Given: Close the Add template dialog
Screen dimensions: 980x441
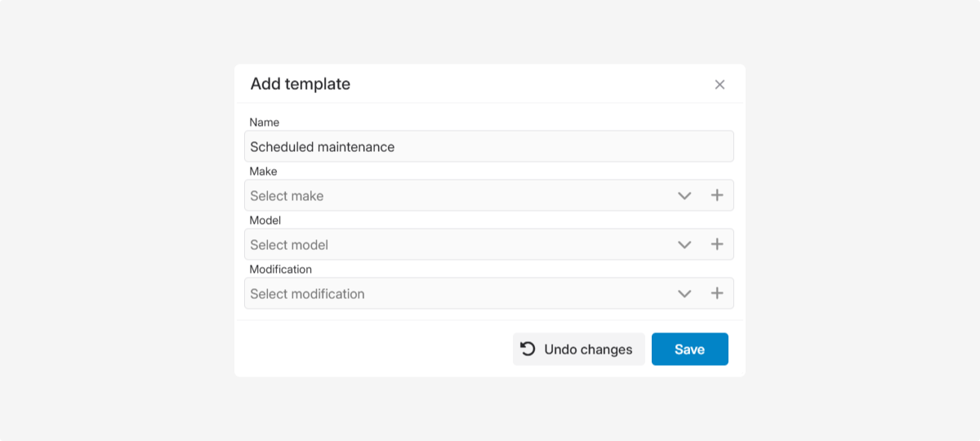Looking at the screenshot, I should click(x=719, y=84).
